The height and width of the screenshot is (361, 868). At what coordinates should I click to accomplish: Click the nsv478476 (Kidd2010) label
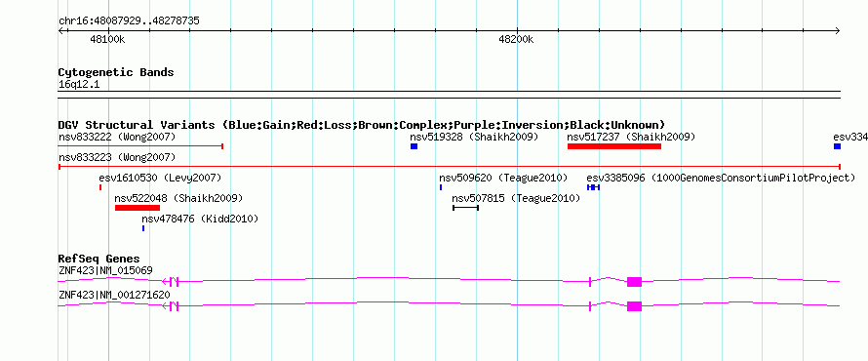[200, 219]
